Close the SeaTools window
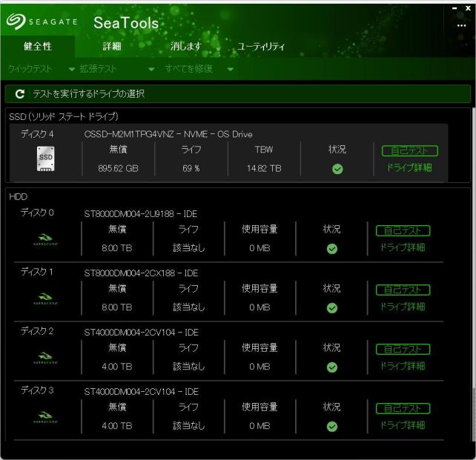476x460 pixels. 468,8
